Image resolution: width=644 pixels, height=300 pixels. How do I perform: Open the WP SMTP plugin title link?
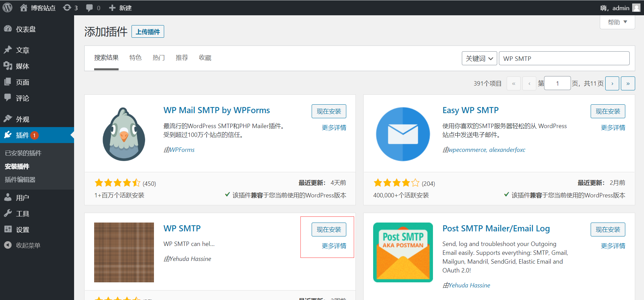click(x=182, y=229)
